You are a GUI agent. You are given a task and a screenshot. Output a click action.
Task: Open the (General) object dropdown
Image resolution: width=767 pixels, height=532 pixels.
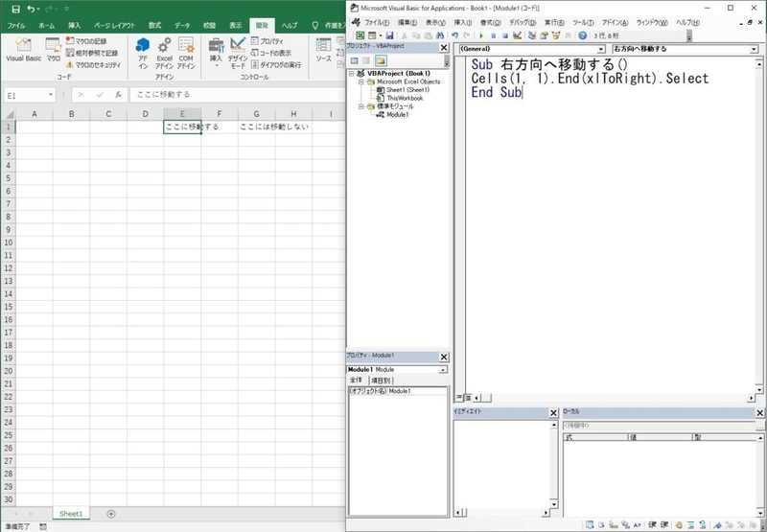tap(602, 49)
